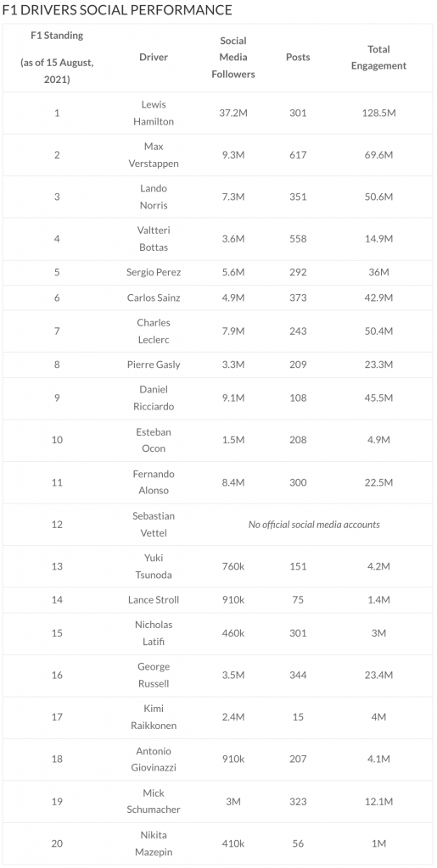437x868 pixels.
Task: Click Daniel Ricciardo's 9.1M followers value
Action: [x=233, y=398]
